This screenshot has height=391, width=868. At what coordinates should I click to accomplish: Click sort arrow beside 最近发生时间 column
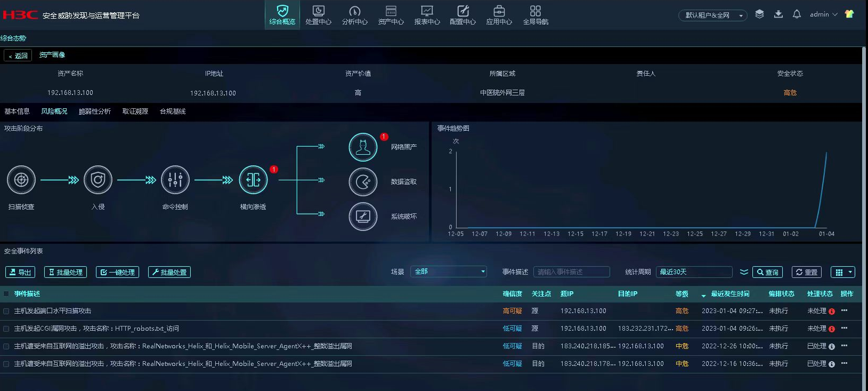703,295
